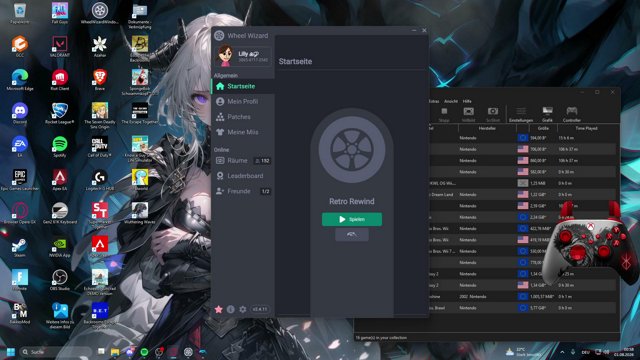
Task: Open The Seven Deadly Sins Origin shortcut
Action: pos(100,116)
